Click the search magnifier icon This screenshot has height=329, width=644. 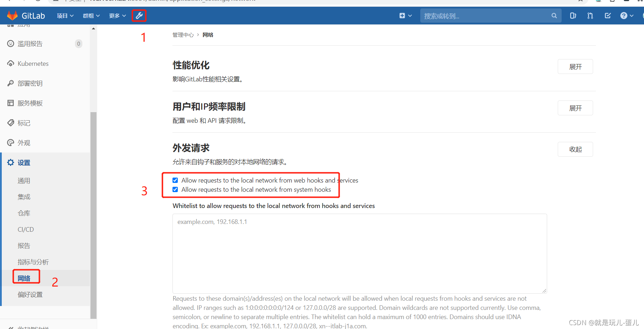point(554,16)
